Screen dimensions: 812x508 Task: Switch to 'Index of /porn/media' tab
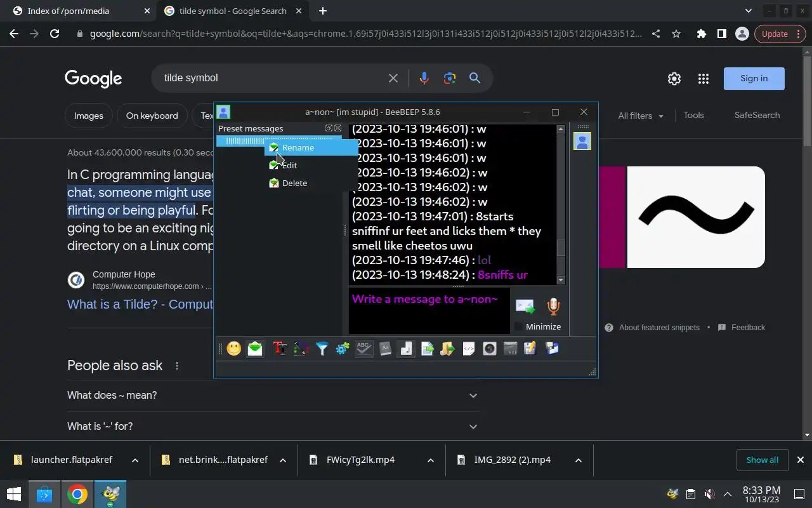click(78, 11)
